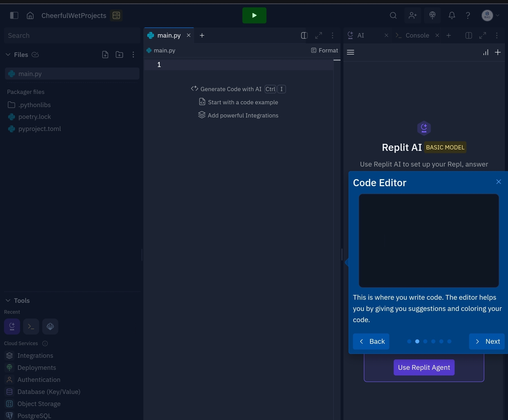Close the Console tab
The height and width of the screenshot is (420, 508).
coord(437,35)
